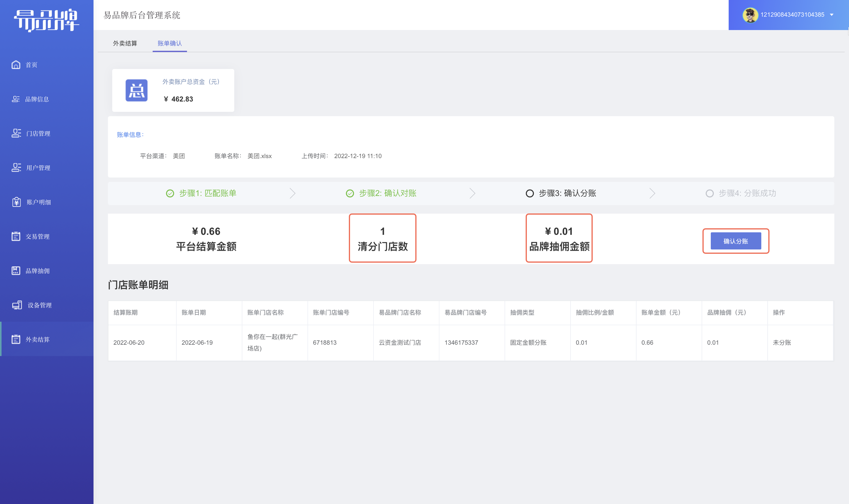This screenshot has height=504, width=849.
Task: Click step 1 匹配账单 check mark
Action: tap(170, 194)
